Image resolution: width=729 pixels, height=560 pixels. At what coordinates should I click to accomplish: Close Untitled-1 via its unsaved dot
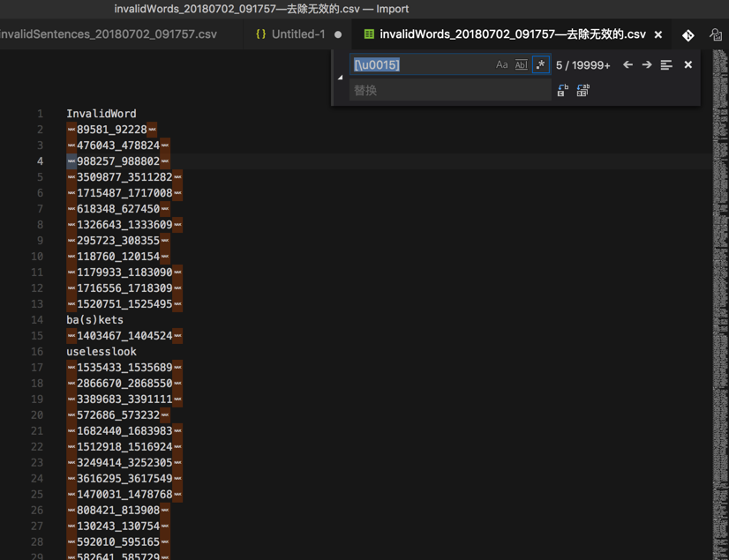tap(338, 34)
